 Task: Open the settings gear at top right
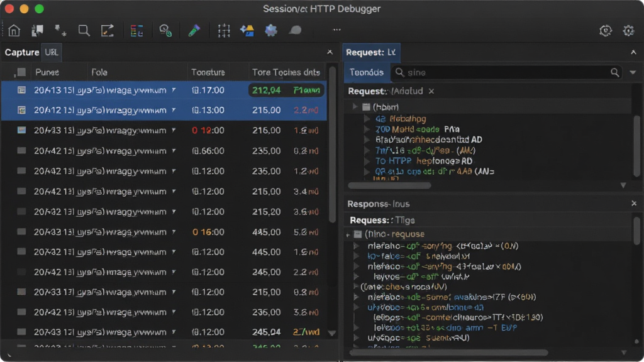(x=628, y=30)
